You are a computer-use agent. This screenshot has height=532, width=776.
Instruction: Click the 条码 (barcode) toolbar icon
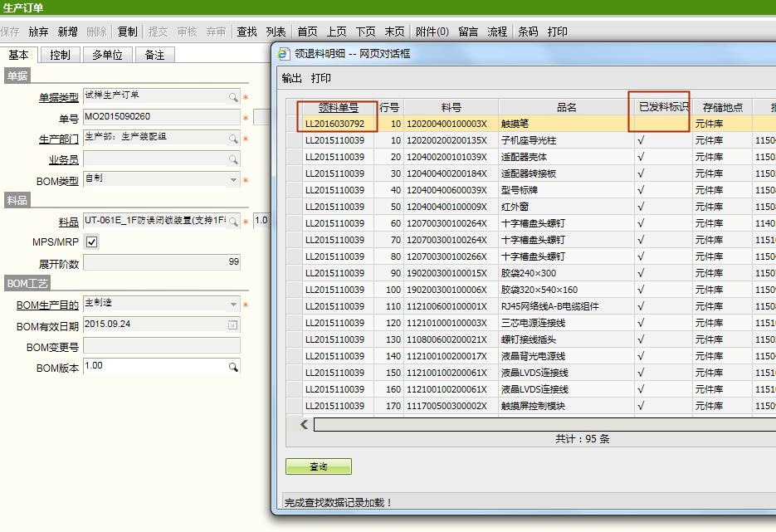[x=528, y=32]
